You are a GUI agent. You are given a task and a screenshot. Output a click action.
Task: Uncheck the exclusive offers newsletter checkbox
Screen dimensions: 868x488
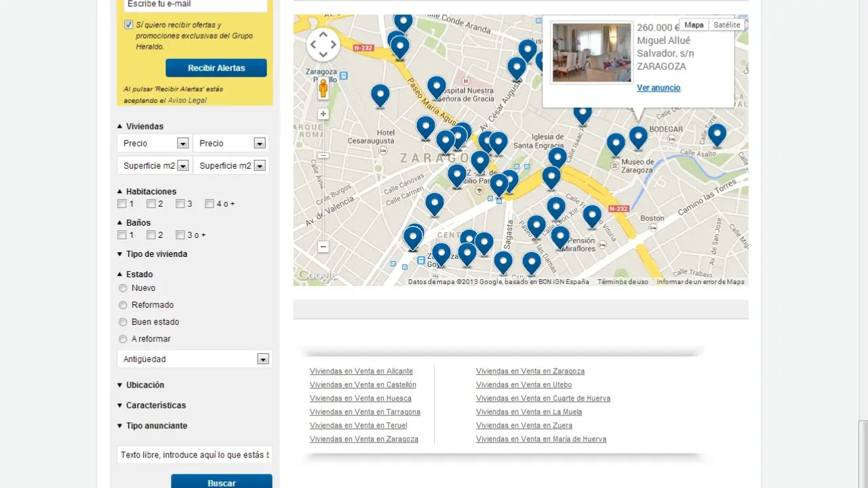point(129,25)
